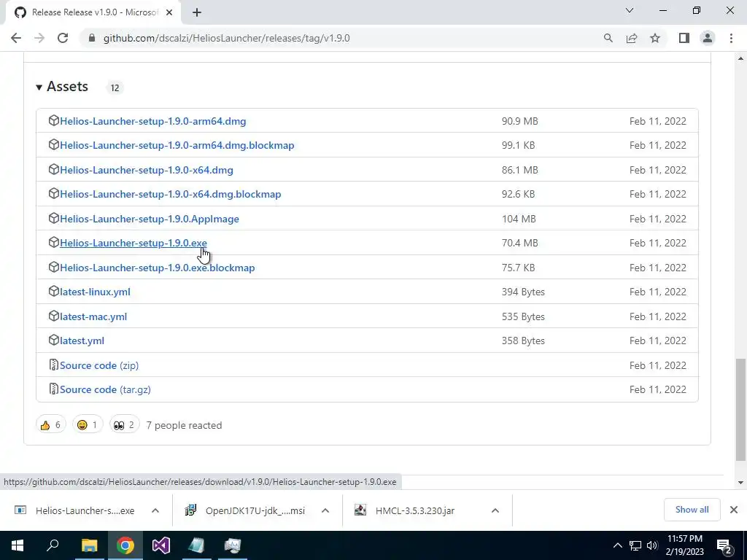Download Source code tar.gz

[x=105, y=389]
